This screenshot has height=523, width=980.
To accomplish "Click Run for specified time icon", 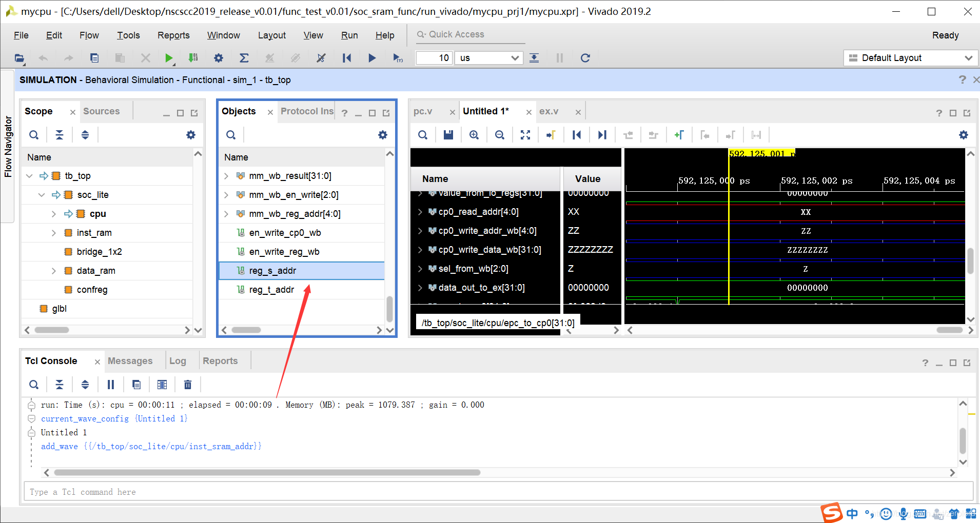I will 398,58.
